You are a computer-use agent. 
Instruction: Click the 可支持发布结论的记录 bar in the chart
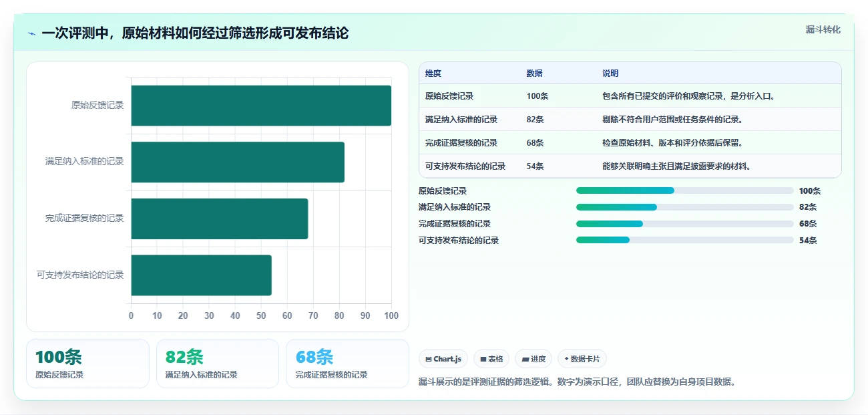202,275
